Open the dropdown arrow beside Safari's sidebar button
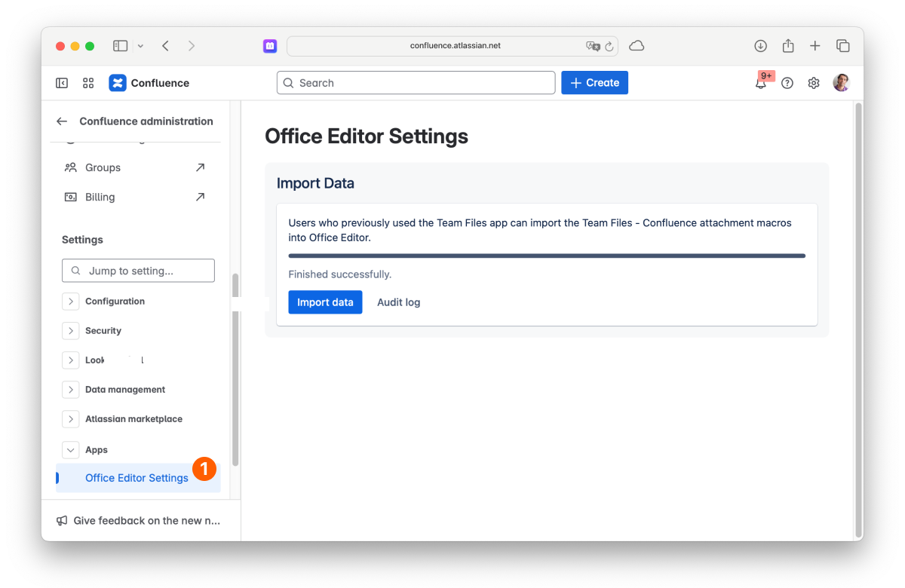This screenshot has width=905, height=588. point(140,46)
